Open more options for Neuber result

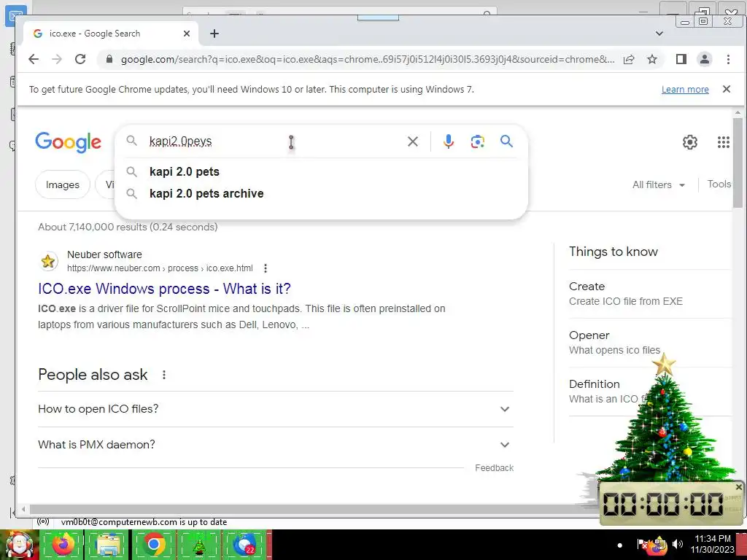click(x=266, y=268)
